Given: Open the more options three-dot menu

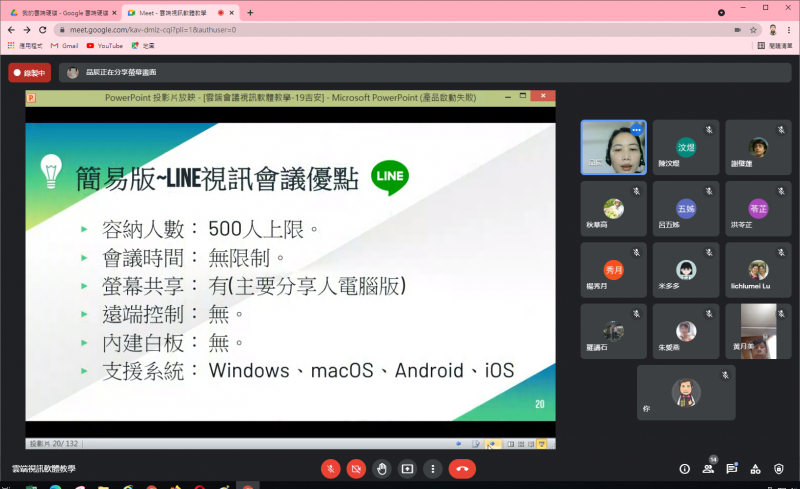Looking at the screenshot, I should (433, 469).
